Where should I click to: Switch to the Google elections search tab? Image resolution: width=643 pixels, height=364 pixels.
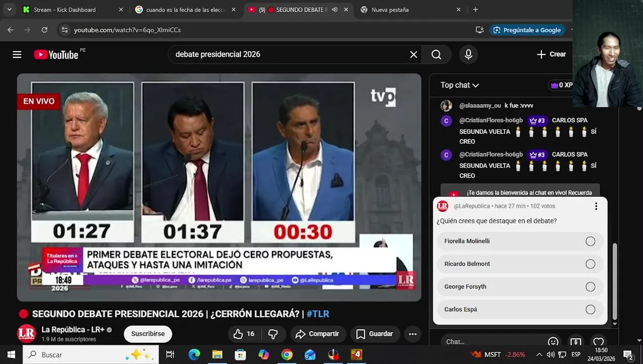click(185, 10)
